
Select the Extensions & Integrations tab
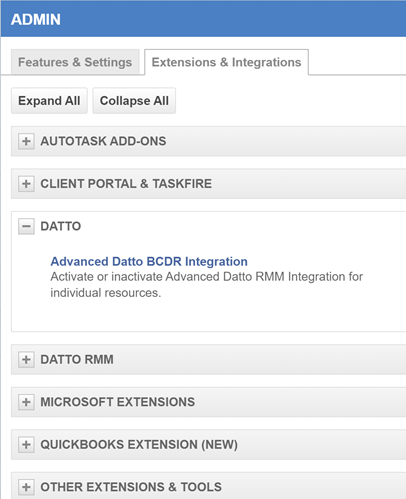point(226,62)
